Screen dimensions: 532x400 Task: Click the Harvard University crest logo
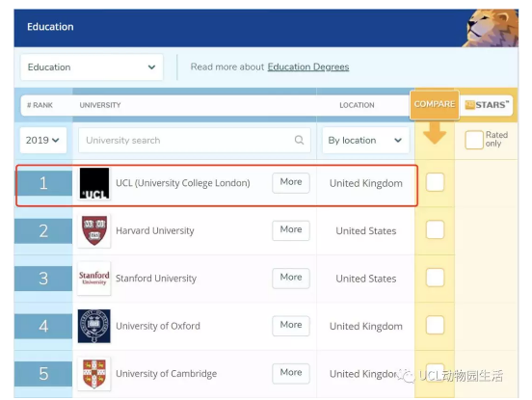94,230
